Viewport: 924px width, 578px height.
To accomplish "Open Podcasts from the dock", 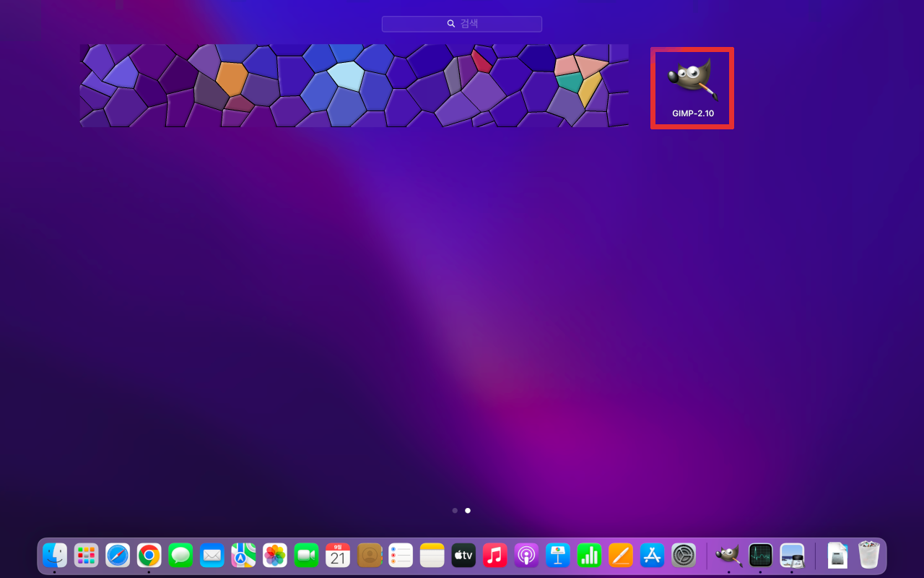I will tap(527, 555).
